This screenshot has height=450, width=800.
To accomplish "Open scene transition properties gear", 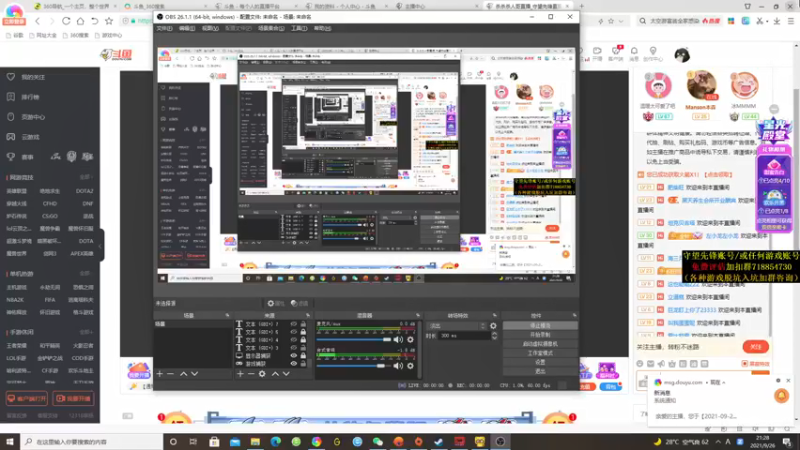I will [x=493, y=326].
